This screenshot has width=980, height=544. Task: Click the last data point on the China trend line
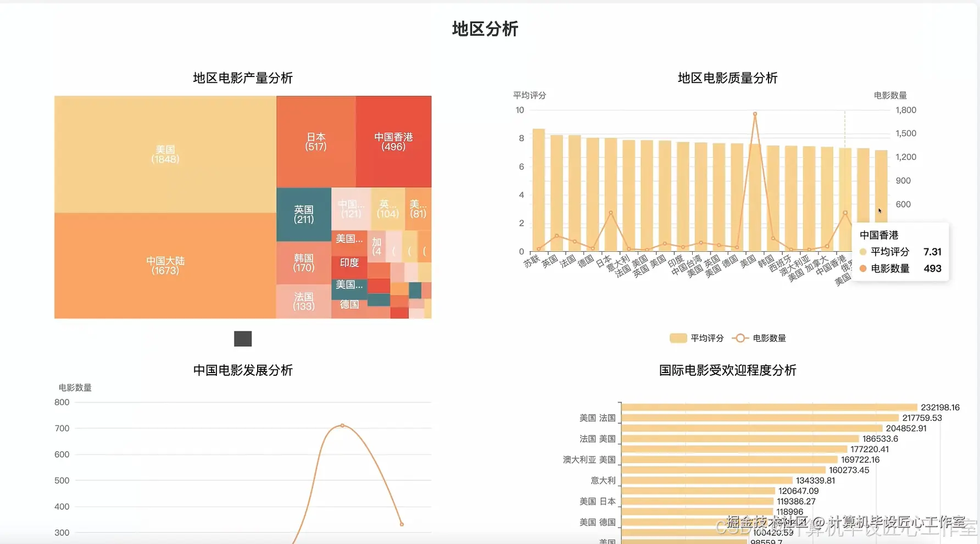(402, 524)
